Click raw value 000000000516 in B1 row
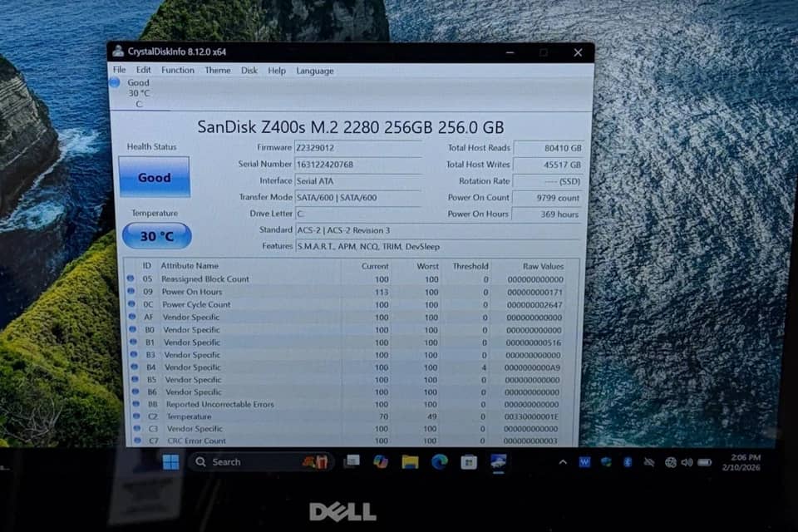This screenshot has width=798, height=532. (x=534, y=342)
